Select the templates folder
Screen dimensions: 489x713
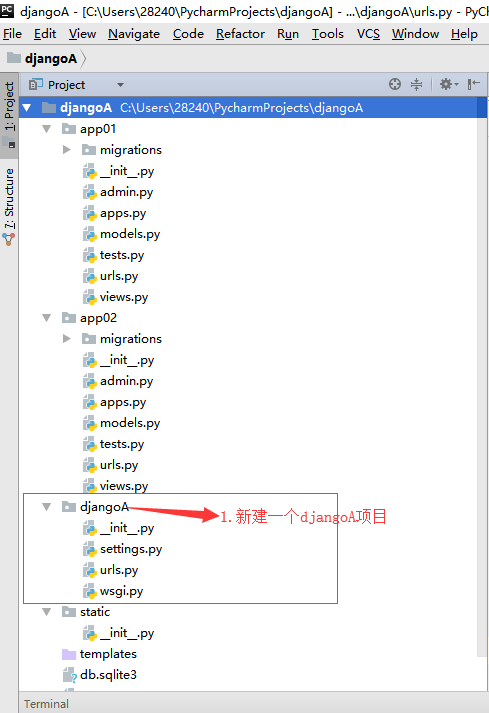click(108, 654)
